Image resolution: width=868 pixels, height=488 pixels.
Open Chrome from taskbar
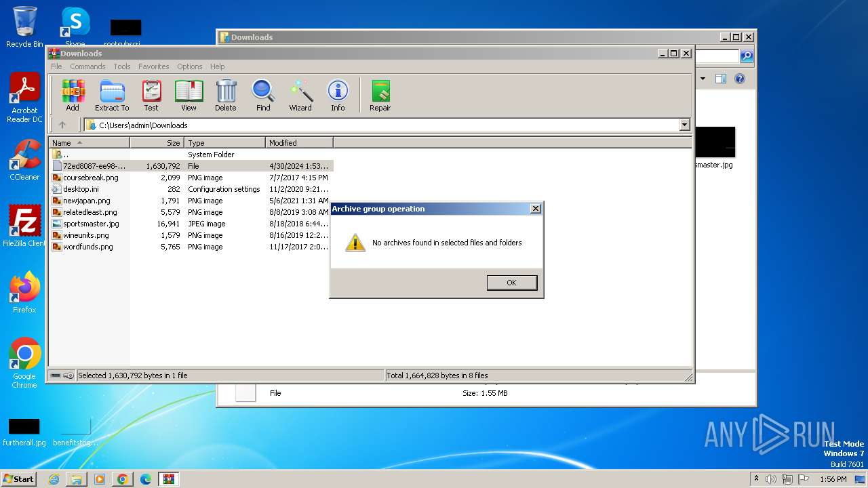point(123,479)
